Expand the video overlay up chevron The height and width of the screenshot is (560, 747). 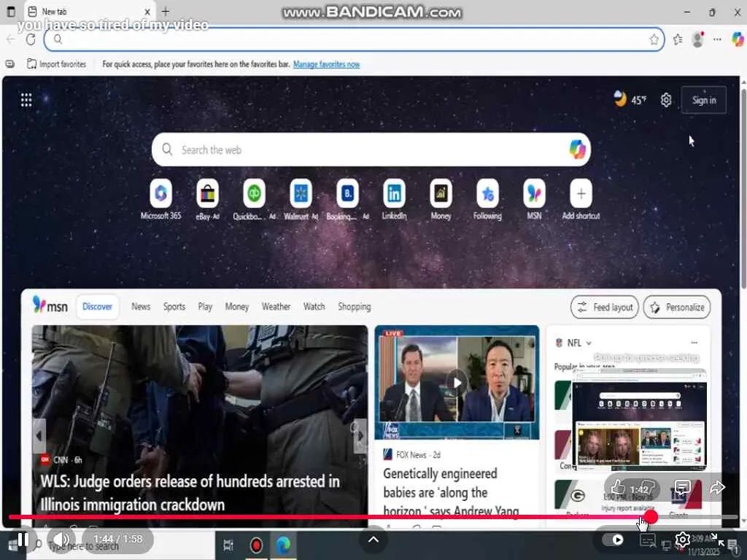[373, 539]
